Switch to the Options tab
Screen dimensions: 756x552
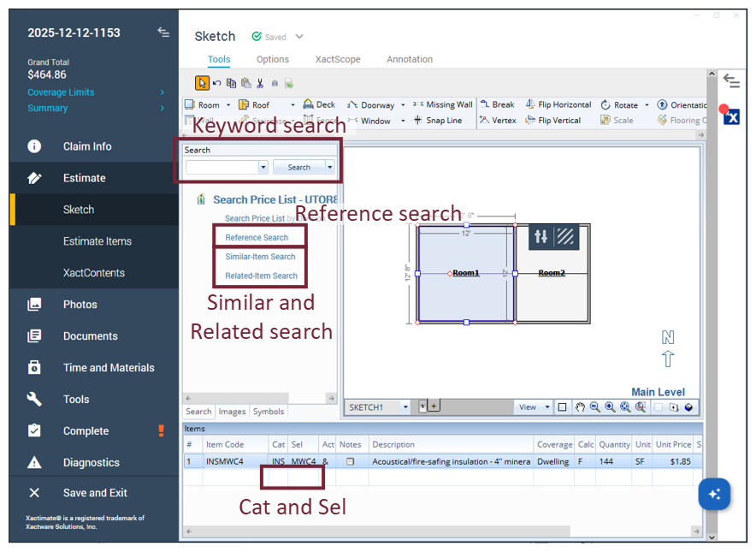tap(273, 59)
